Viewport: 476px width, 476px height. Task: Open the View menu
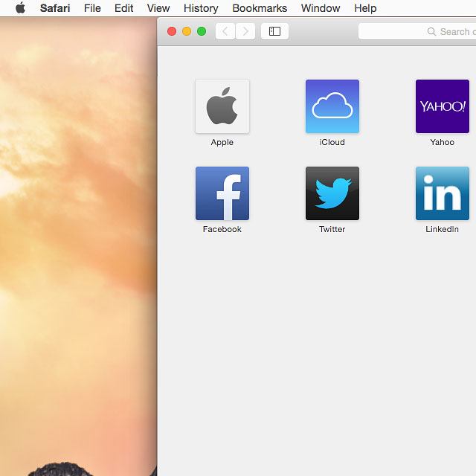[x=158, y=8]
